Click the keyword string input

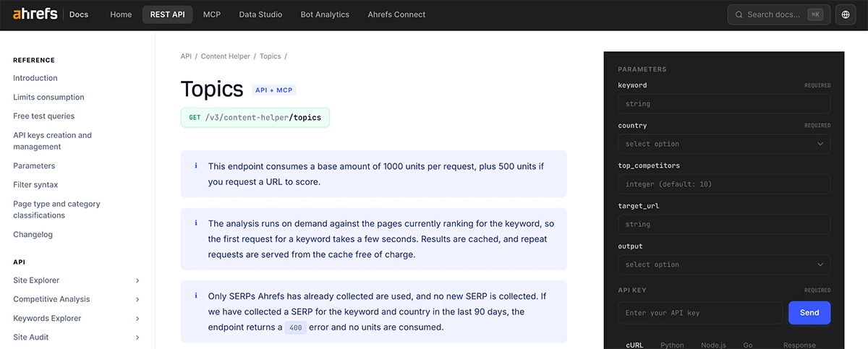pyautogui.click(x=724, y=103)
